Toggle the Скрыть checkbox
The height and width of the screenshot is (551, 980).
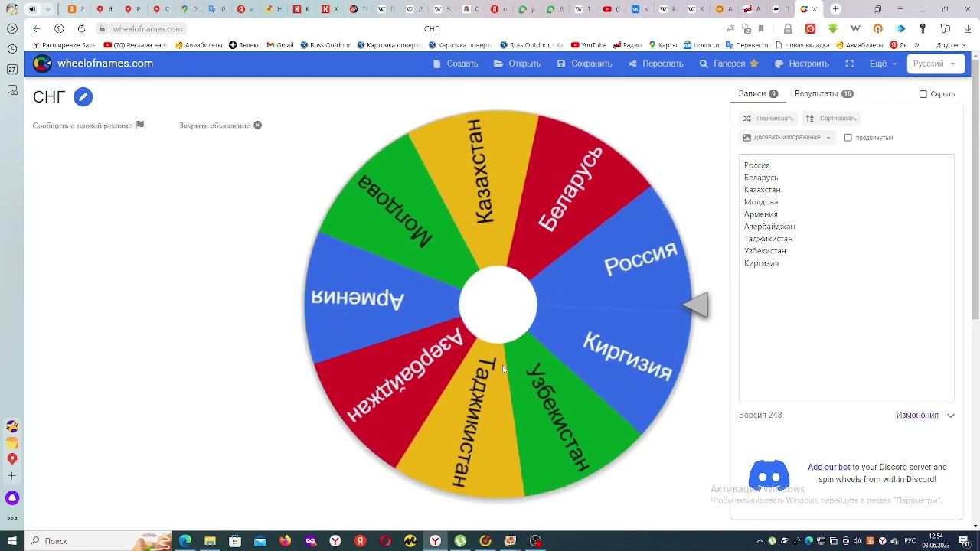coord(923,94)
